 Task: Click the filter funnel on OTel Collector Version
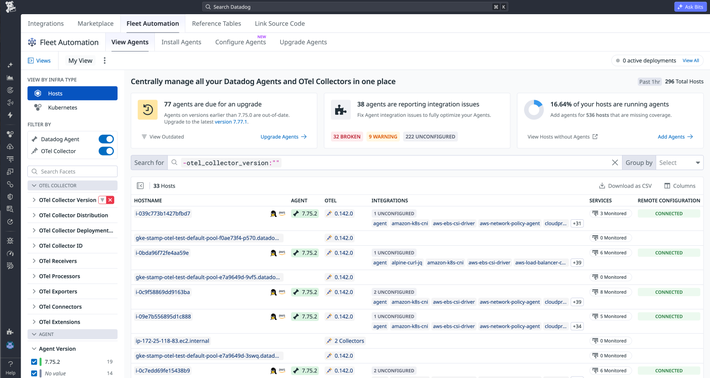point(102,200)
